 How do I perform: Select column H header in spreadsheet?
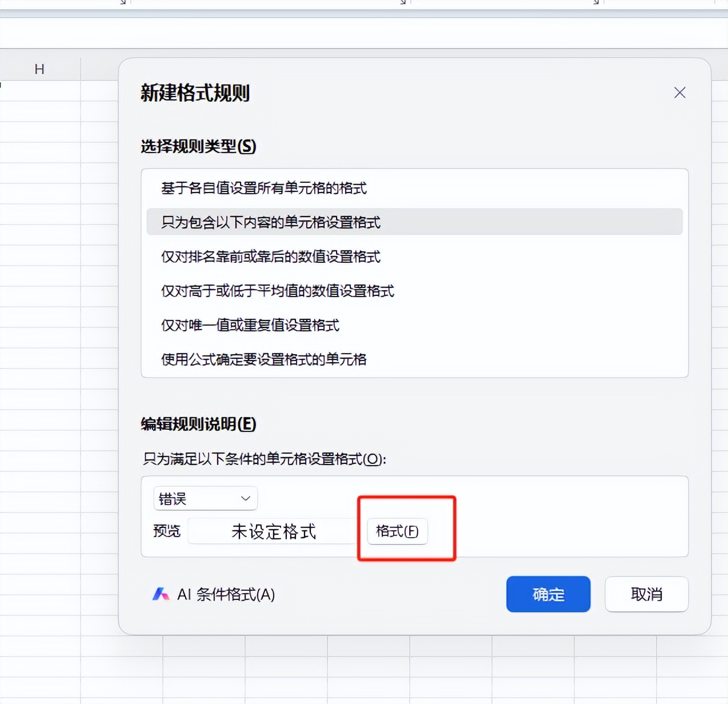coord(39,69)
